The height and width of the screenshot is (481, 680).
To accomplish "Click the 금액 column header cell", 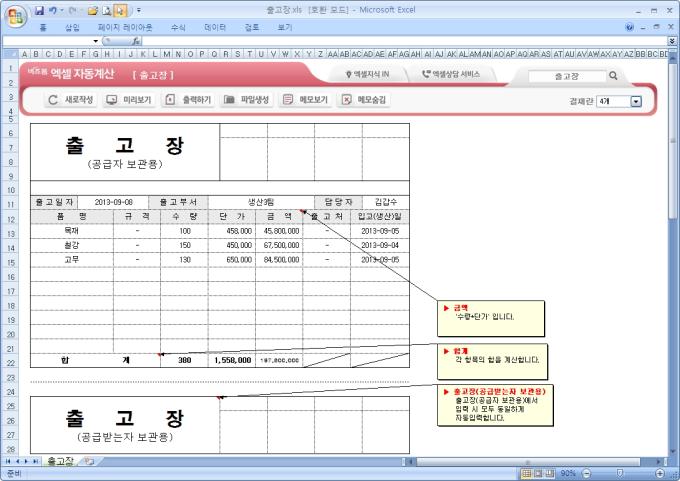I will 279,216.
